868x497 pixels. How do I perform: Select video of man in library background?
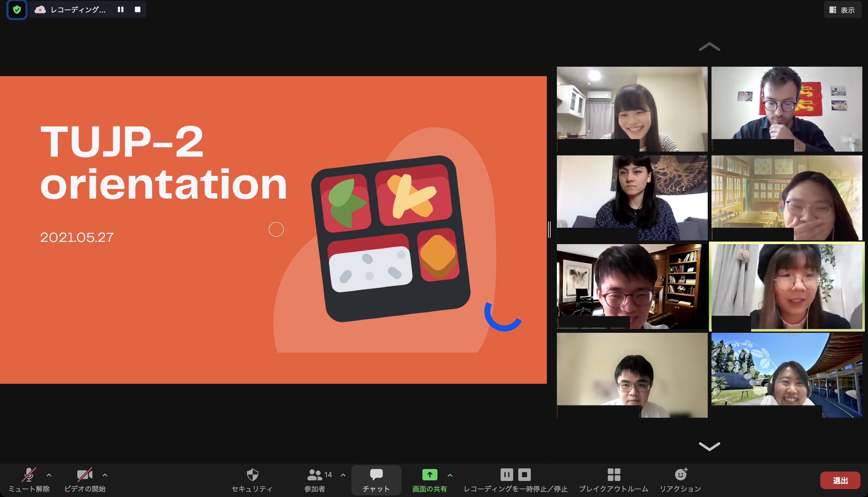tap(632, 286)
